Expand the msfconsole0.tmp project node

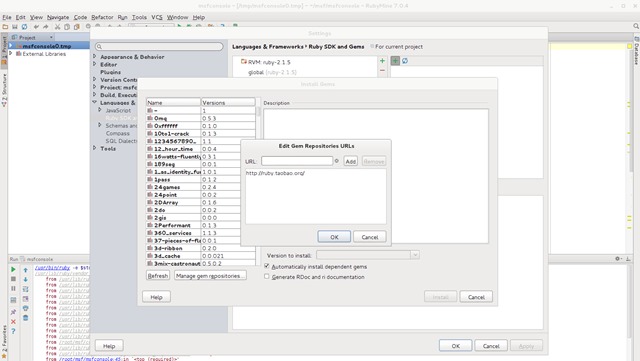coord(11,46)
